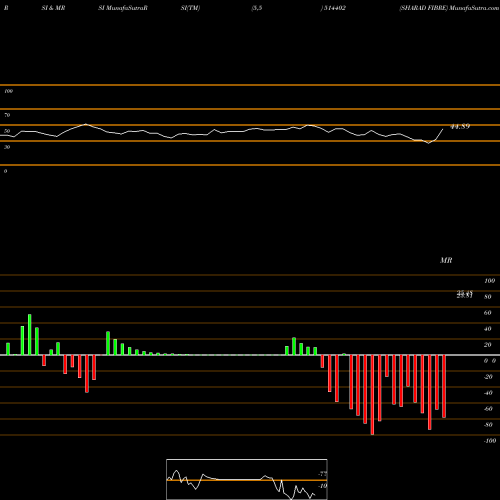Image resolution: width=500 pixels, height=500 pixels.
Task: Click the overlapping value label near 80 level
Action: (x=465, y=294)
